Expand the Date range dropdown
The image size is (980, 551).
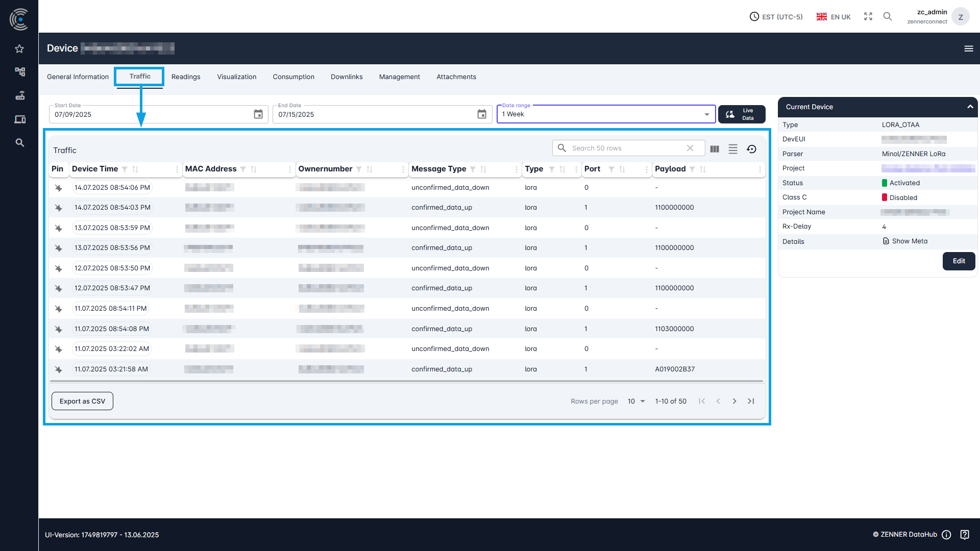706,114
